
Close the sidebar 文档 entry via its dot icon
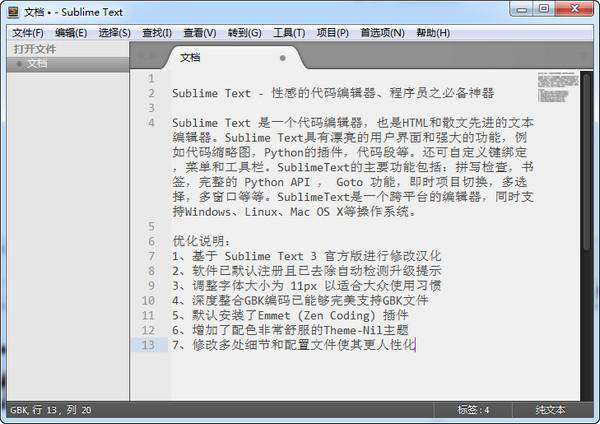point(19,64)
